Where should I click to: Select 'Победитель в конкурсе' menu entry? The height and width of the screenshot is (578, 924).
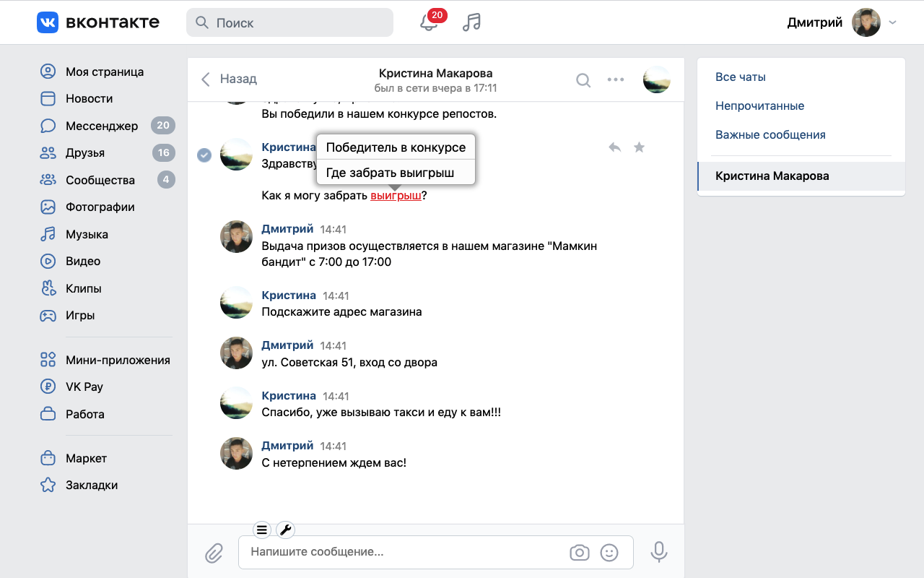[x=396, y=147]
